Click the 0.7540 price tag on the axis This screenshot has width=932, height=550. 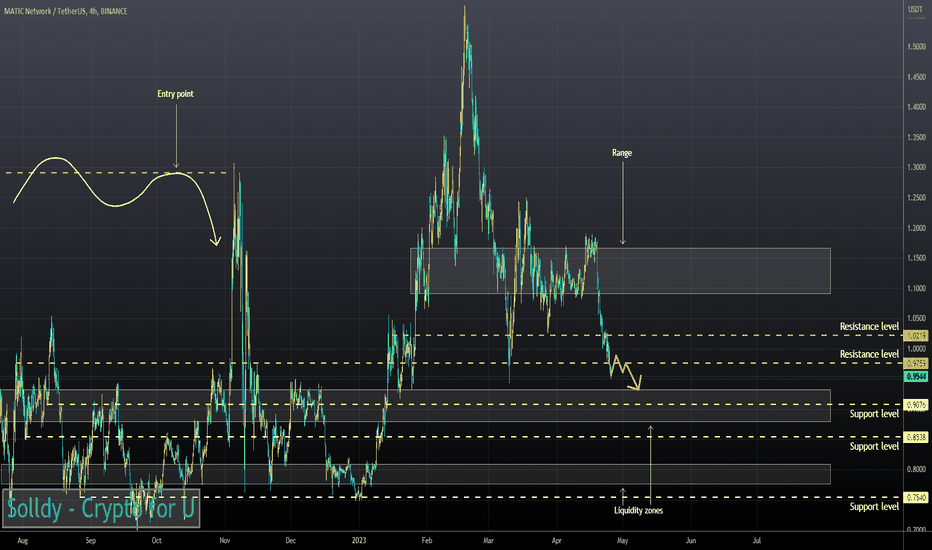tap(916, 498)
